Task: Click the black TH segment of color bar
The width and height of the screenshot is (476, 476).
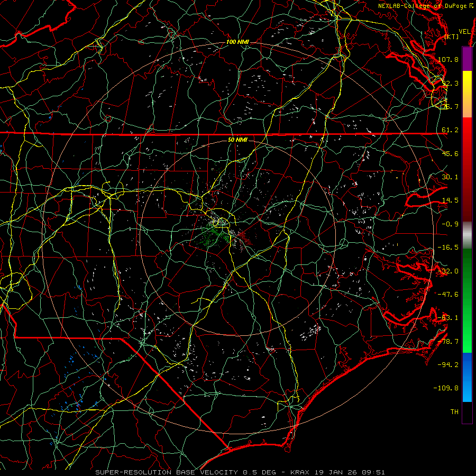Action: pyautogui.click(x=467, y=412)
